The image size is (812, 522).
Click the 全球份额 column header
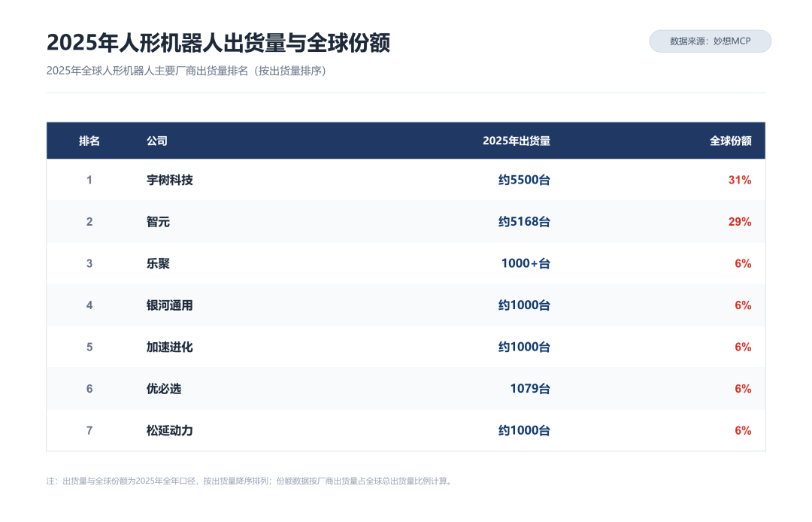tap(730, 141)
